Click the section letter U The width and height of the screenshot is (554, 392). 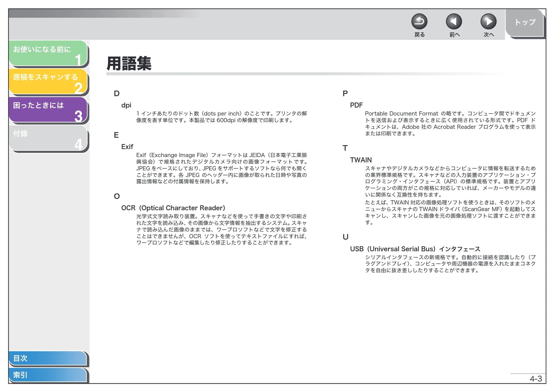(x=345, y=237)
